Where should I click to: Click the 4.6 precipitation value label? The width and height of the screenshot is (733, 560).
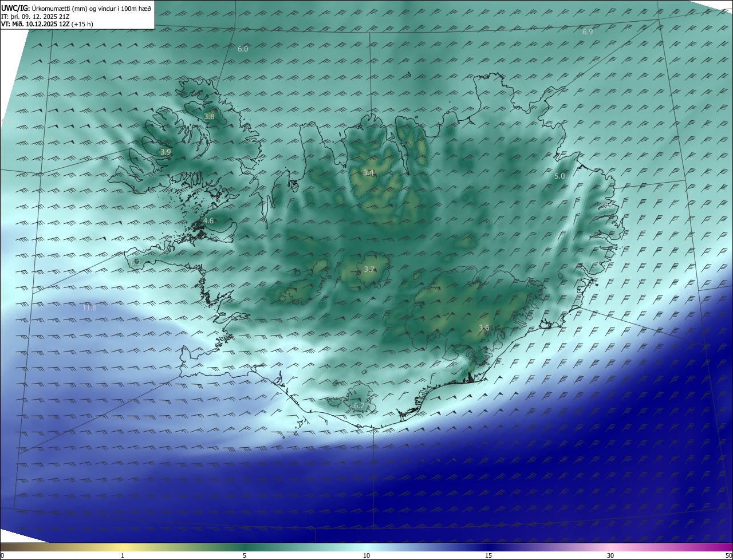point(208,221)
